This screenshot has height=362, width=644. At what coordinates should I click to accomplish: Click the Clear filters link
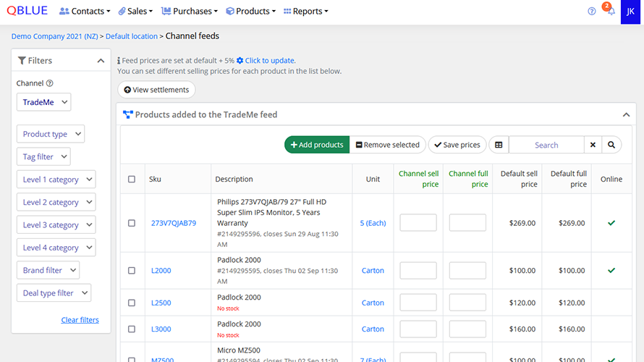click(80, 320)
